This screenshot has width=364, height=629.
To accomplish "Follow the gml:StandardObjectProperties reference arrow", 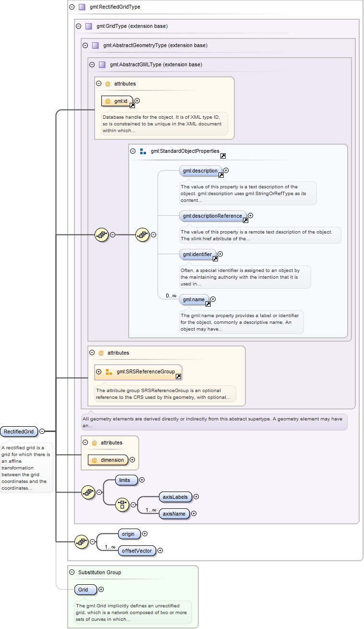I will pos(223,156).
